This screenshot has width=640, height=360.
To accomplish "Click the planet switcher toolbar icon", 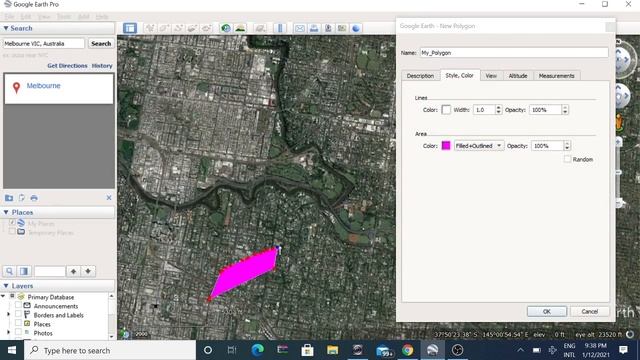I will pyautogui.click(x=260, y=28).
